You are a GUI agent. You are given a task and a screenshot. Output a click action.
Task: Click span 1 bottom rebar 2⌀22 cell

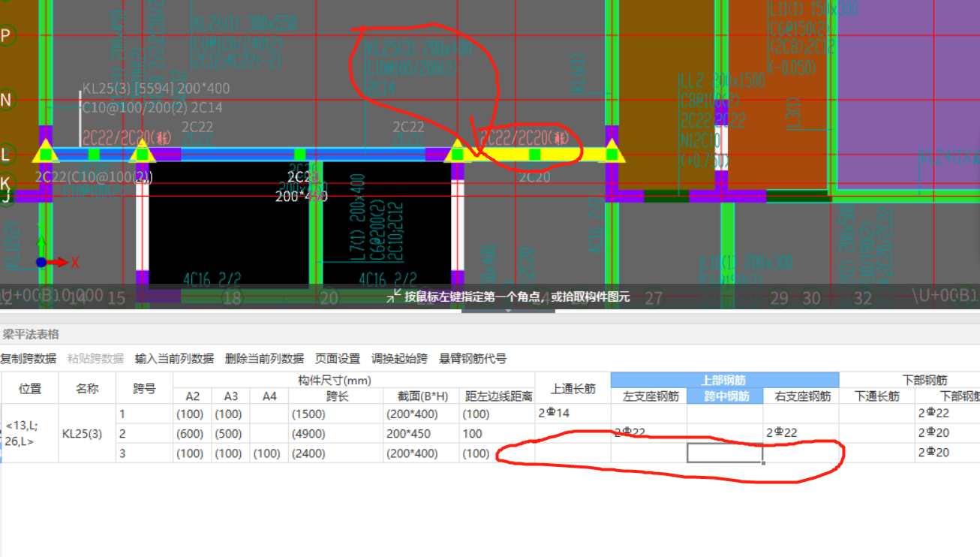point(947,414)
